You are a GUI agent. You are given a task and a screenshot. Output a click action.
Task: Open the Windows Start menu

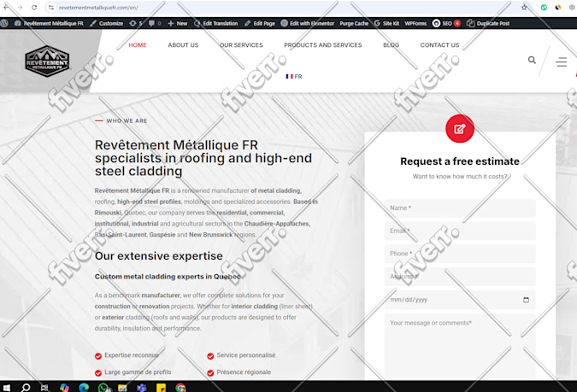point(6,388)
